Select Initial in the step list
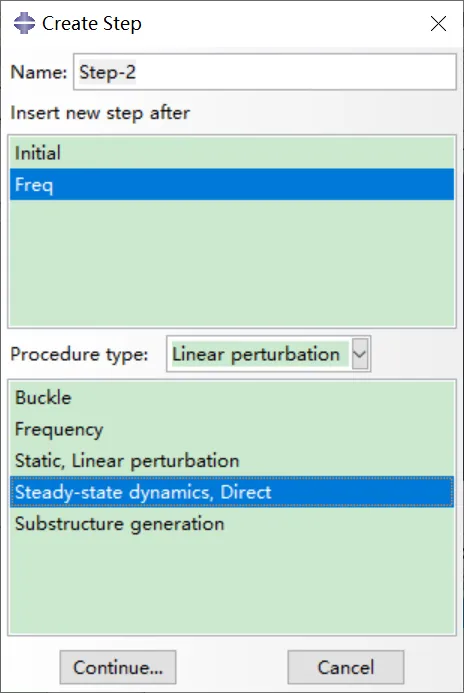The height and width of the screenshot is (693, 464). coord(232,153)
